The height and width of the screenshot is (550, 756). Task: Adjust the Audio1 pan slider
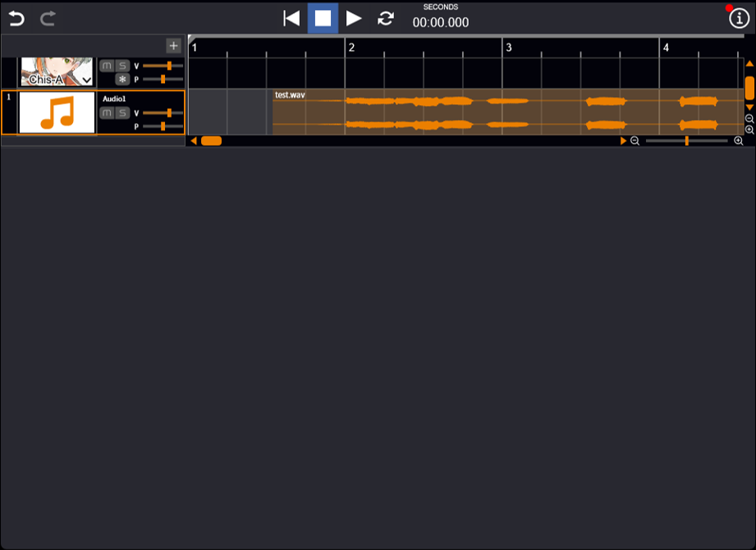[163, 126]
